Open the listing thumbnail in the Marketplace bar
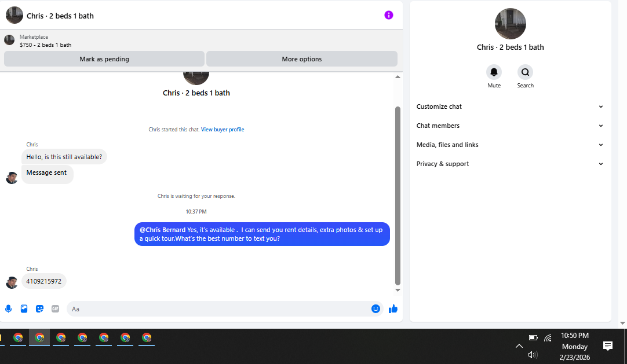Screen dimensions: 627x364 (9, 40)
